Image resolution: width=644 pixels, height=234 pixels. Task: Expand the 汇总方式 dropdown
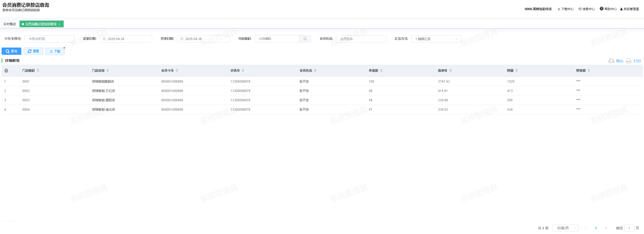point(436,39)
